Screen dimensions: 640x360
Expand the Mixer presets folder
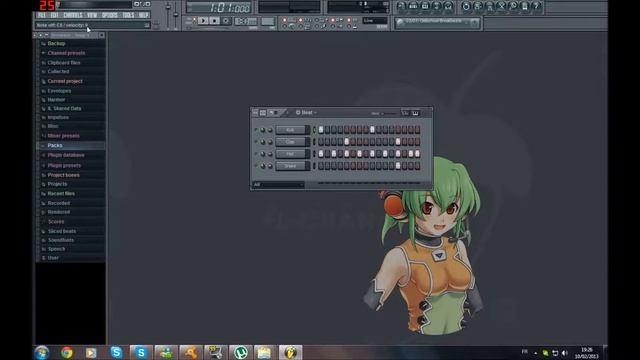pos(63,136)
